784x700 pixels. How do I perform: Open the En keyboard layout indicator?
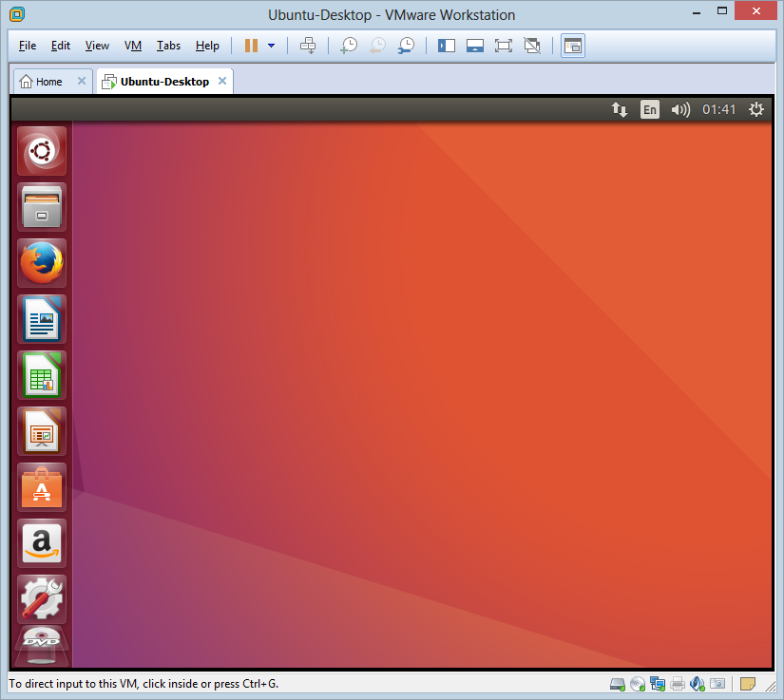pos(649,109)
